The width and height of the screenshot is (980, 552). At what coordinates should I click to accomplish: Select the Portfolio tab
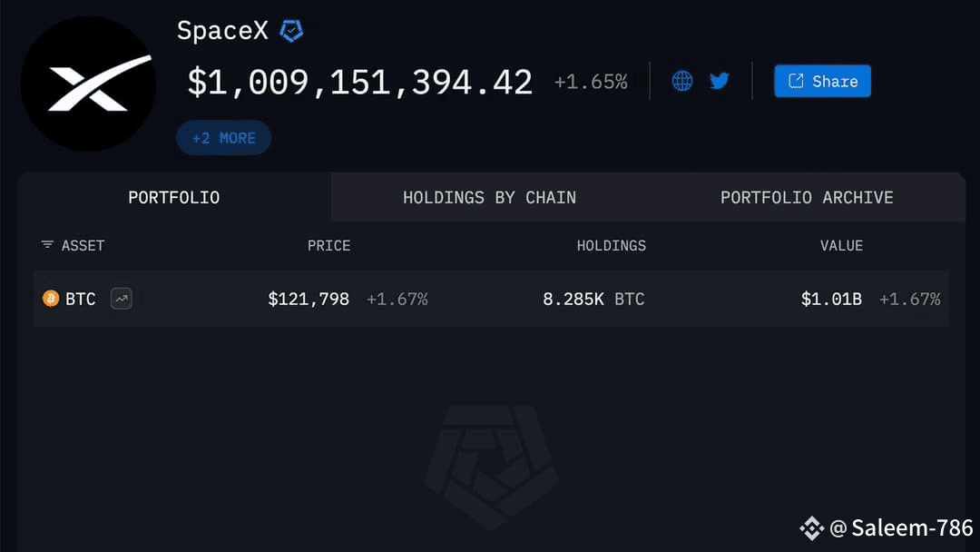173,198
